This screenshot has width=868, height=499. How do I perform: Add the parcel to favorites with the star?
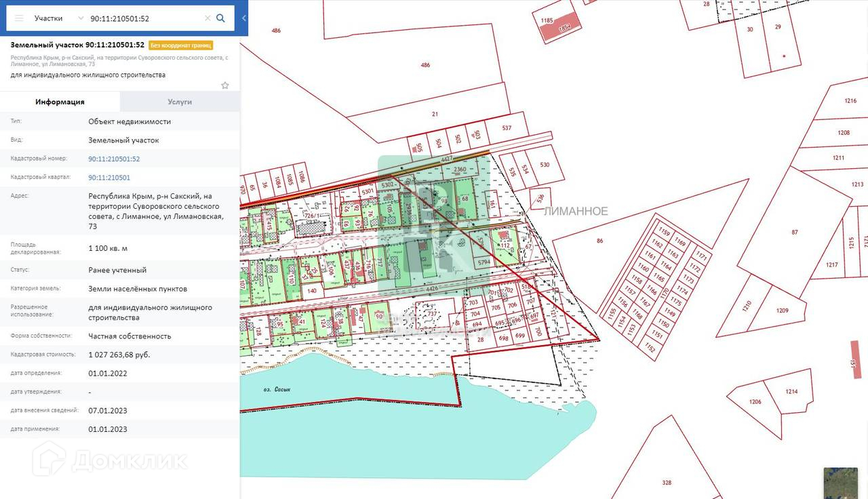[x=225, y=85]
